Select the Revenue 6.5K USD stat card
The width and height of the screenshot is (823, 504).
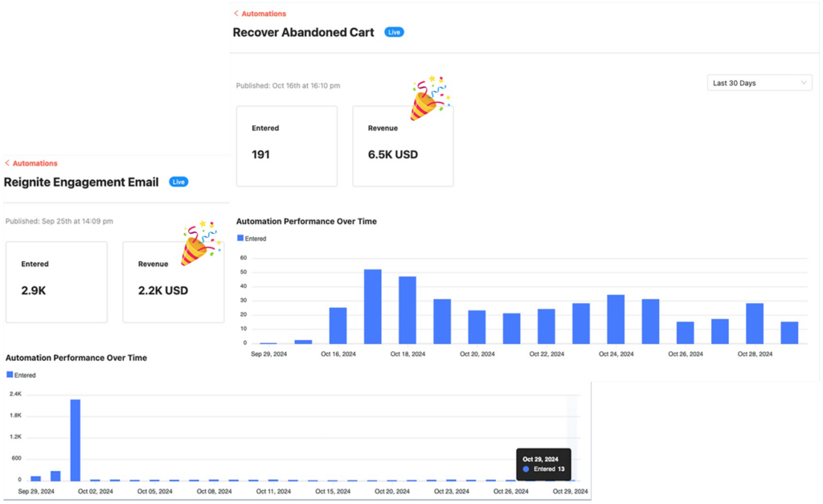(x=403, y=145)
